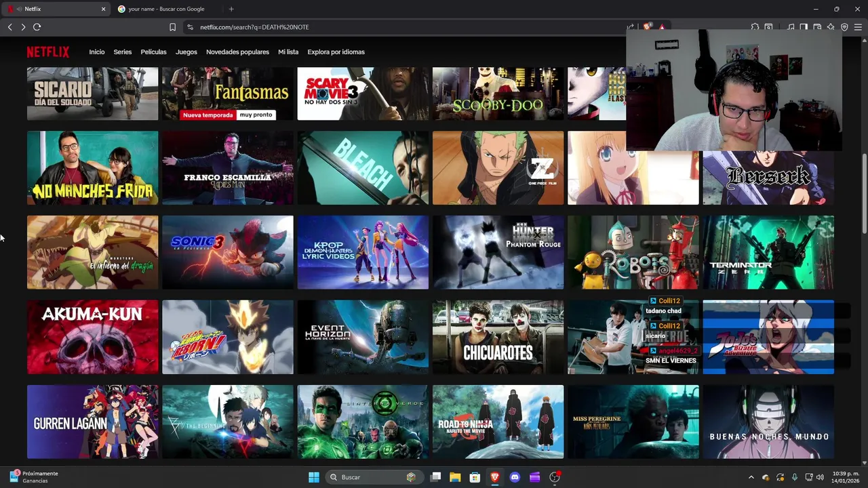Click the 'Nueva temporada' red badge
This screenshot has width=868, height=488.
click(208, 115)
